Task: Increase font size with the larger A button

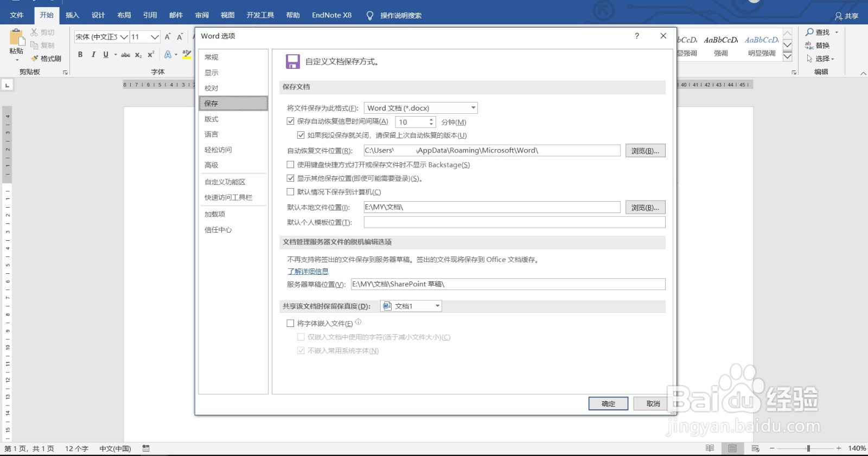Action: pos(168,37)
